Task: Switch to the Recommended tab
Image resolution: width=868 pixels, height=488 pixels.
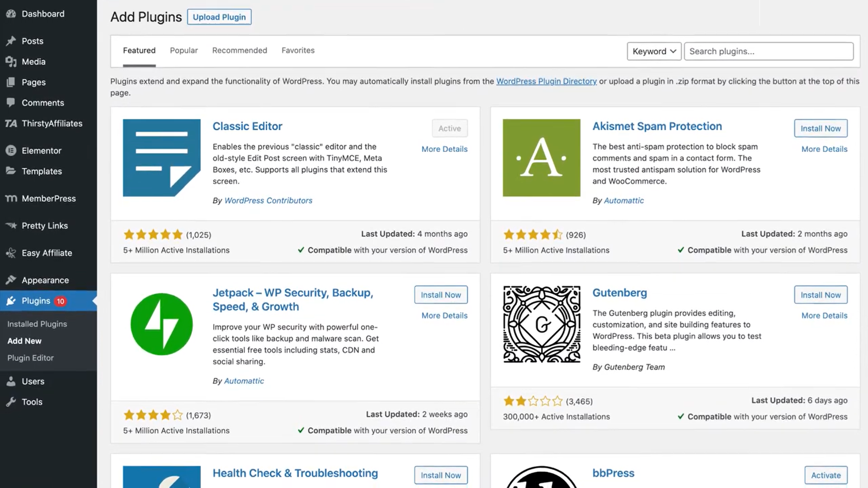Action: 240,51
